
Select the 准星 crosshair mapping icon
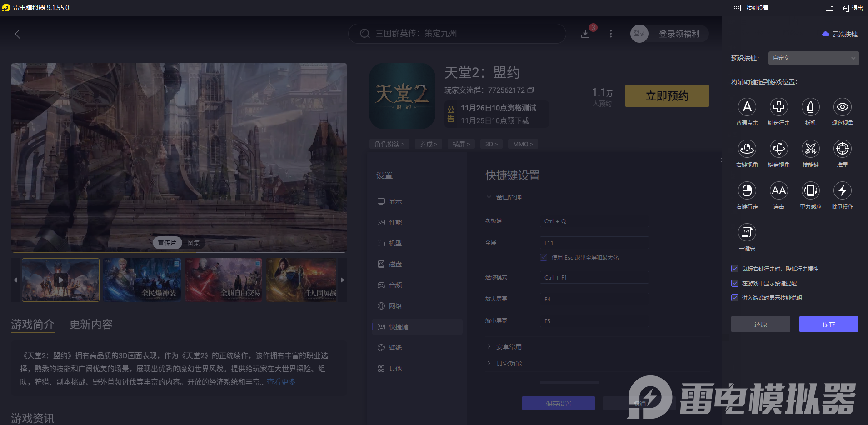tap(842, 150)
